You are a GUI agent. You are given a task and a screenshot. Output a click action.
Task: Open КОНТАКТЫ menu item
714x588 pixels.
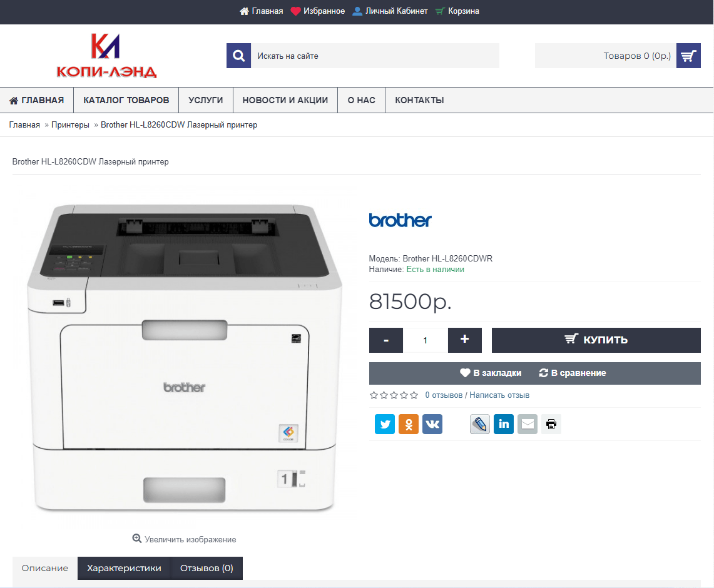pos(419,100)
